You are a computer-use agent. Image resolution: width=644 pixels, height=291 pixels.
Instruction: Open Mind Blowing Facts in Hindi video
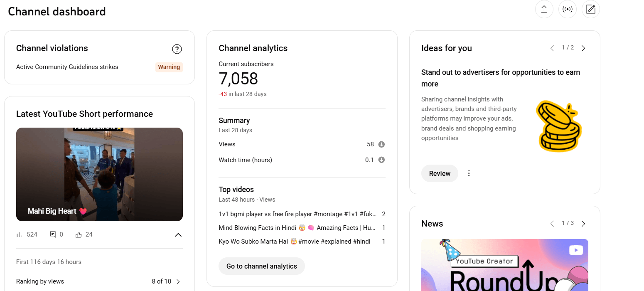[297, 228]
